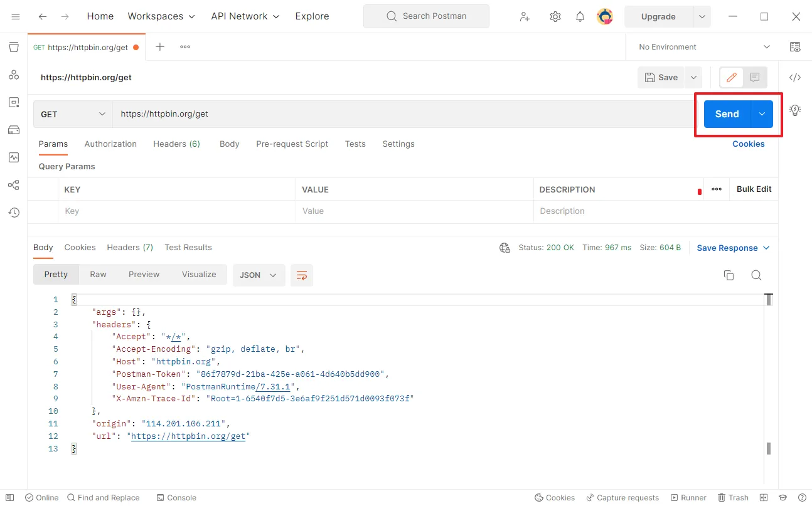The image size is (812, 506).
Task: Open Flows in the left sidebar
Action: [14, 185]
